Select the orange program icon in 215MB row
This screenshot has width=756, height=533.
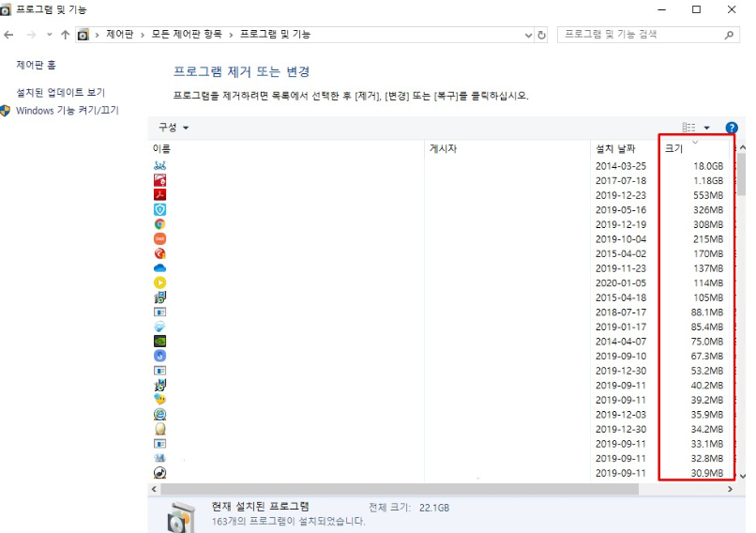[160, 238]
